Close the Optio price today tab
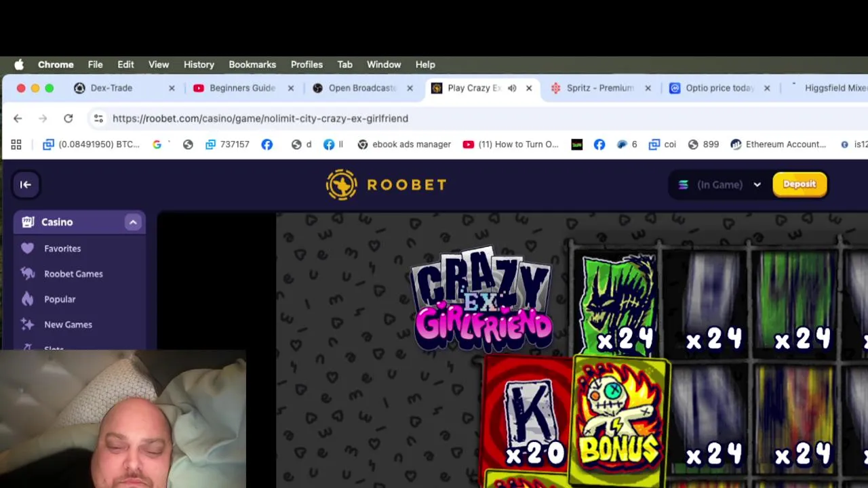868x488 pixels. tap(767, 88)
